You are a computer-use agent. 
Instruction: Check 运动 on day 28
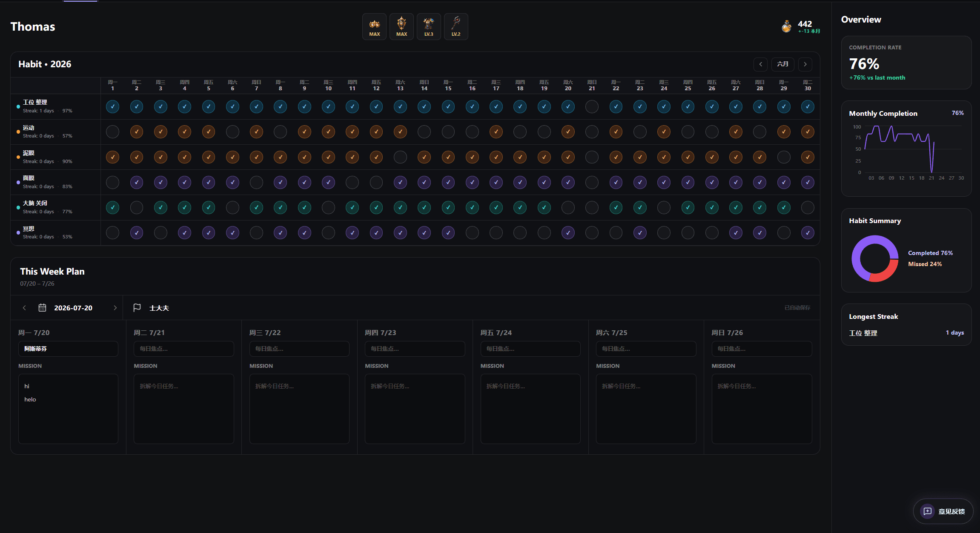coord(759,132)
